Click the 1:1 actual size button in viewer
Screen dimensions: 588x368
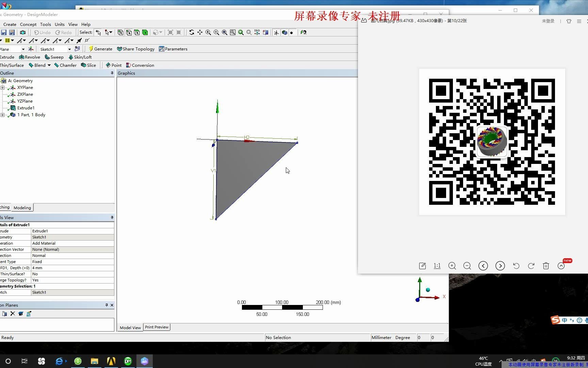(437, 266)
